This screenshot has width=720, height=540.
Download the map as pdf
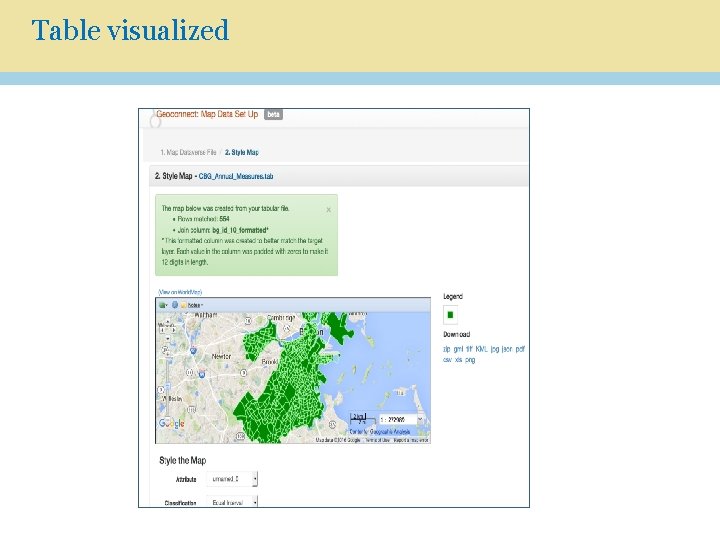520,349
